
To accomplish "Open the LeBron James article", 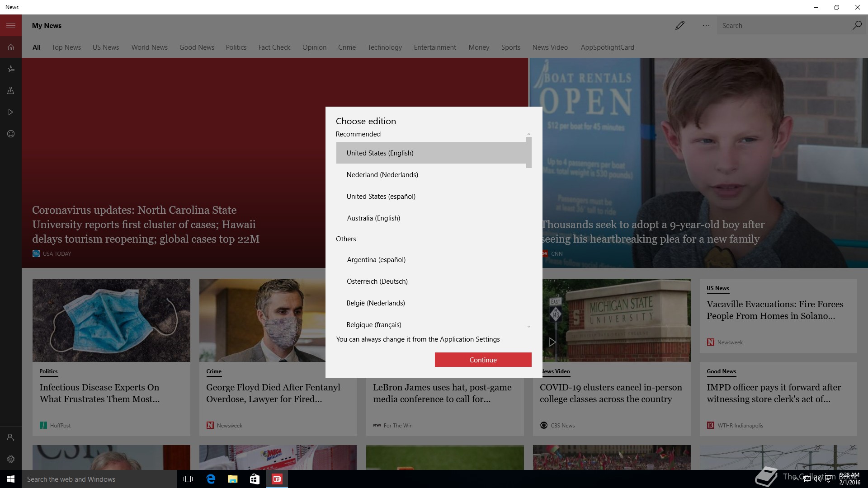I will (x=442, y=393).
